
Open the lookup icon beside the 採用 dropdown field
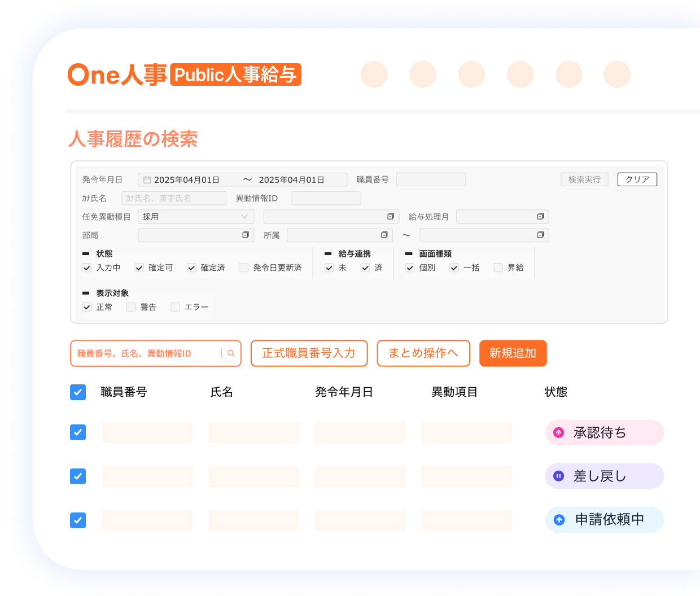[x=391, y=217]
